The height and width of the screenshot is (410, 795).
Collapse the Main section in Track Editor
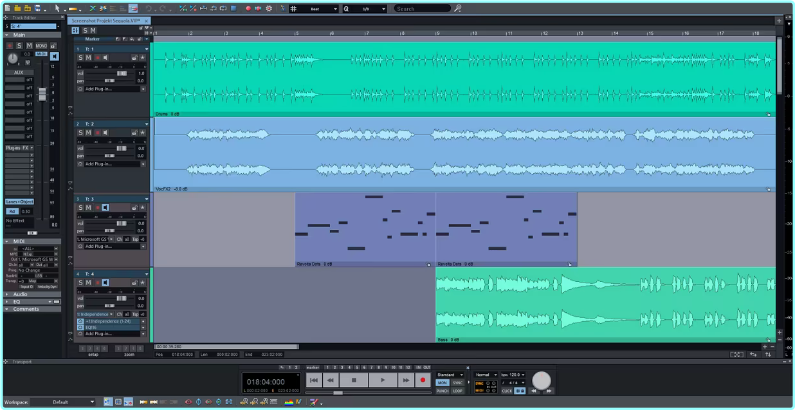click(x=6, y=35)
